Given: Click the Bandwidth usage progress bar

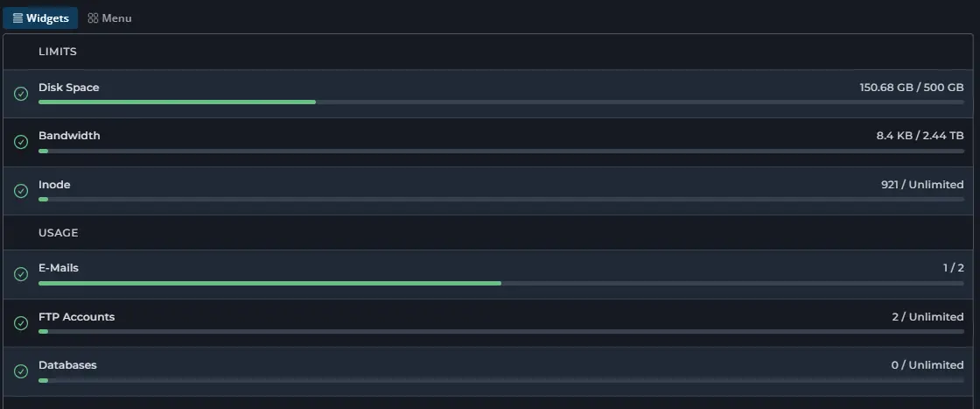Looking at the screenshot, I should click(x=500, y=151).
